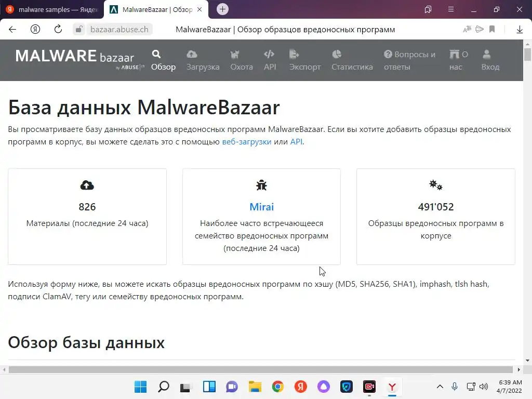Click the virus icon above 491'052
The height and width of the screenshot is (399, 532).
[x=436, y=185]
